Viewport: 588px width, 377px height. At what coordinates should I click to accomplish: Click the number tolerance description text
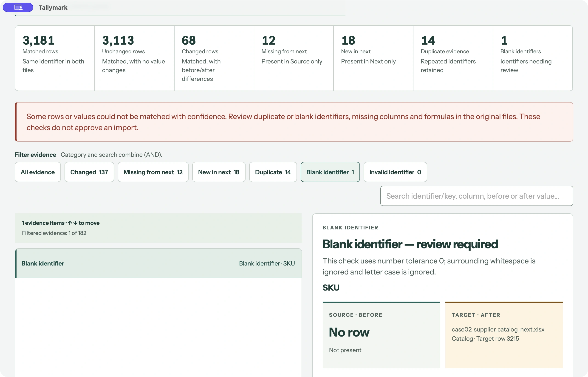pyautogui.click(x=429, y=266)
